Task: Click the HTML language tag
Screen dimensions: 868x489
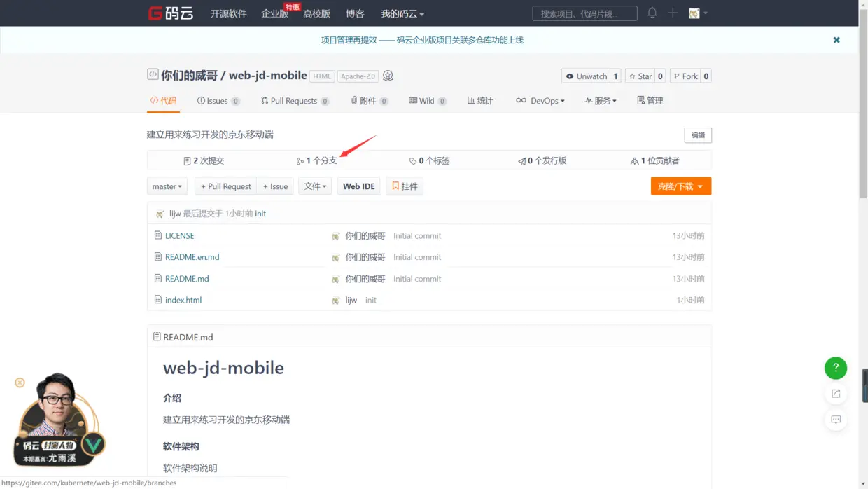Action: click(322, 76)
